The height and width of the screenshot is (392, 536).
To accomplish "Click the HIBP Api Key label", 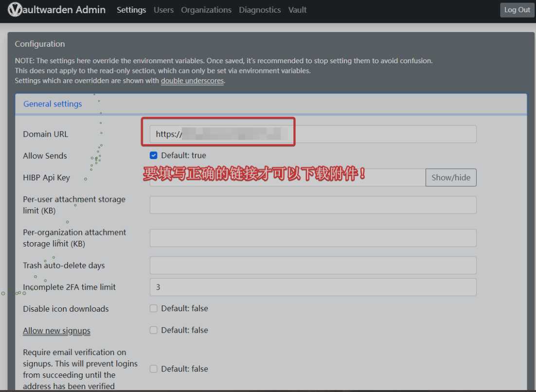I will coord(47,178).
